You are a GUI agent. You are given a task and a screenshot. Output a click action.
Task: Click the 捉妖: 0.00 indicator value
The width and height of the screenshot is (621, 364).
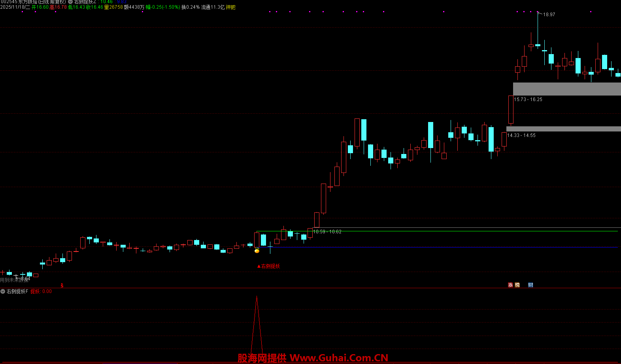41,291
